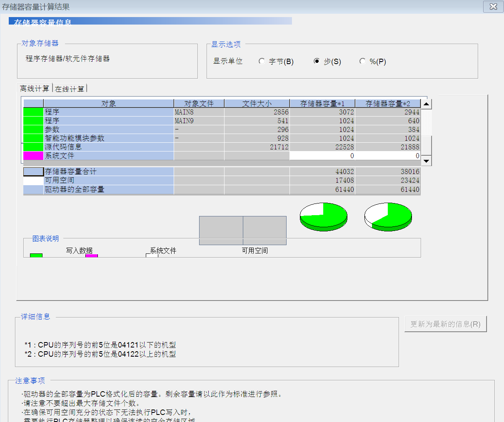Switch to the 在线计算 tab
Screen dimensions: 504x422
[x=70, y=89]
